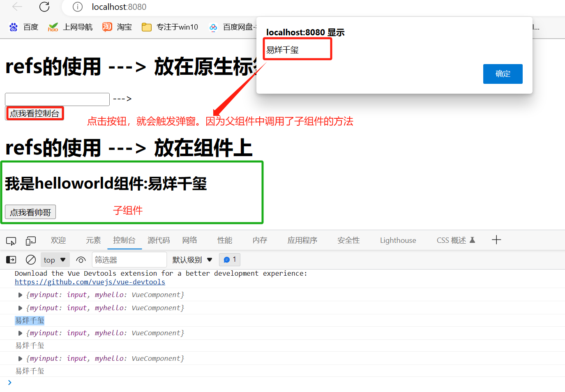Viewport: 565px width, 392px height.
Task: Toggle device emulation icon in DevTools
Action: (31, 241)
